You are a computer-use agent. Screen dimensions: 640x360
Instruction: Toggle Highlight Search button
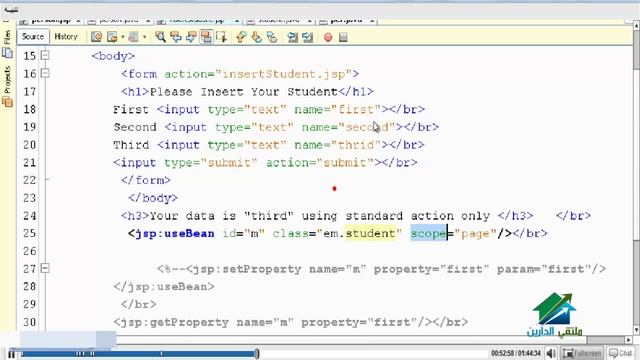coord(206,37)
